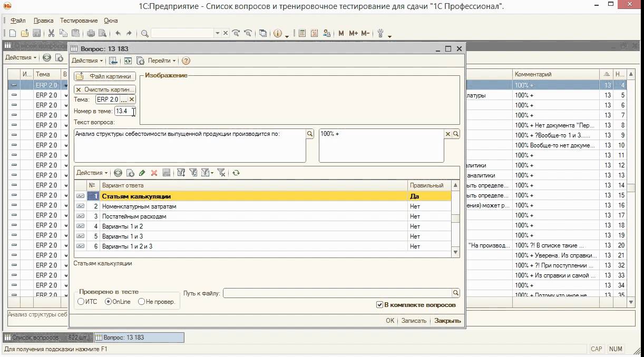Click the Paste clipboard icon
This screenshot has width=644, height=357.
coord(76,33)
